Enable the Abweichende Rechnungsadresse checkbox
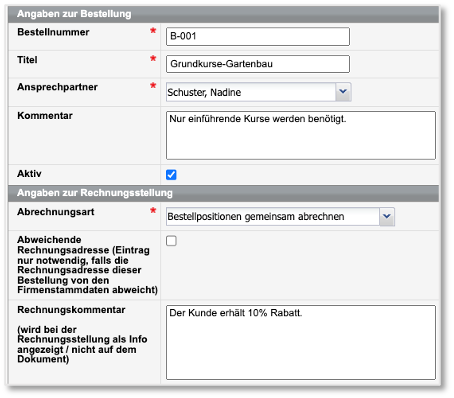This screenshot has width=454, height=398. (171, 241)
